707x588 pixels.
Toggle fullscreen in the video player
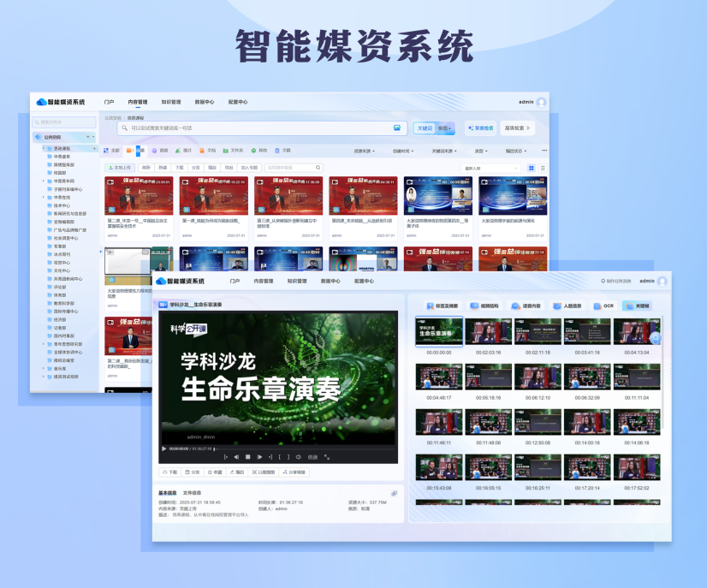click(327, 457)
